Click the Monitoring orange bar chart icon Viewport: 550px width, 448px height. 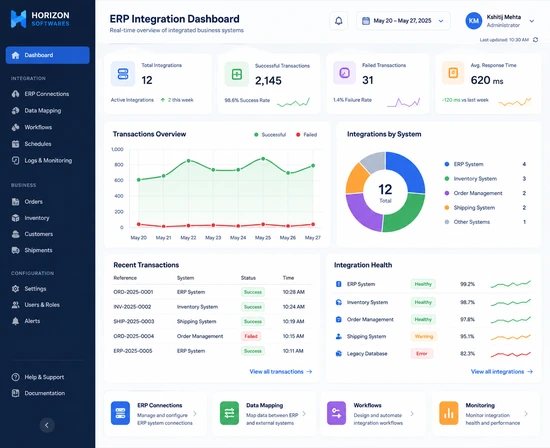click(x=449, y=413)
